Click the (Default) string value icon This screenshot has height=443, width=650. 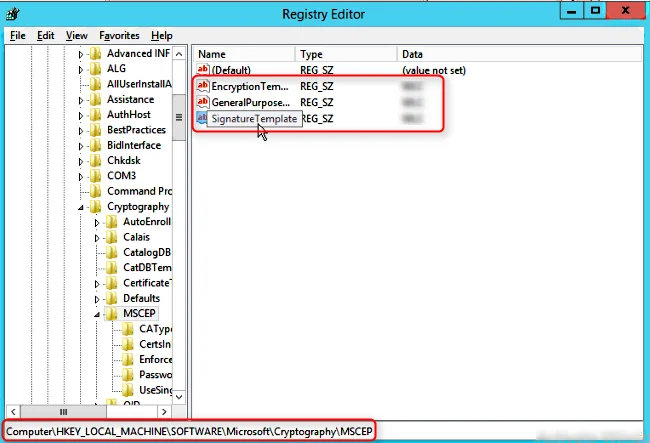[x=203, y=70]
